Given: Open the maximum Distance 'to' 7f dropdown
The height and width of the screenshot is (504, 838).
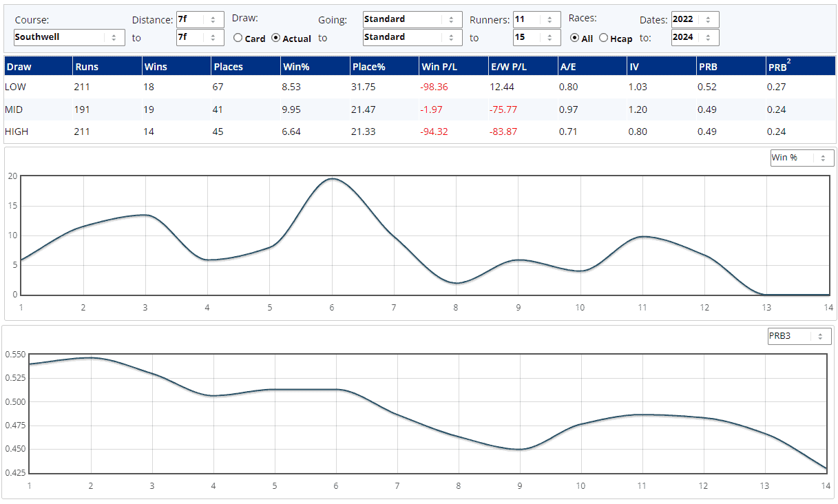Looking at the screenshot, I should point(200,37).
